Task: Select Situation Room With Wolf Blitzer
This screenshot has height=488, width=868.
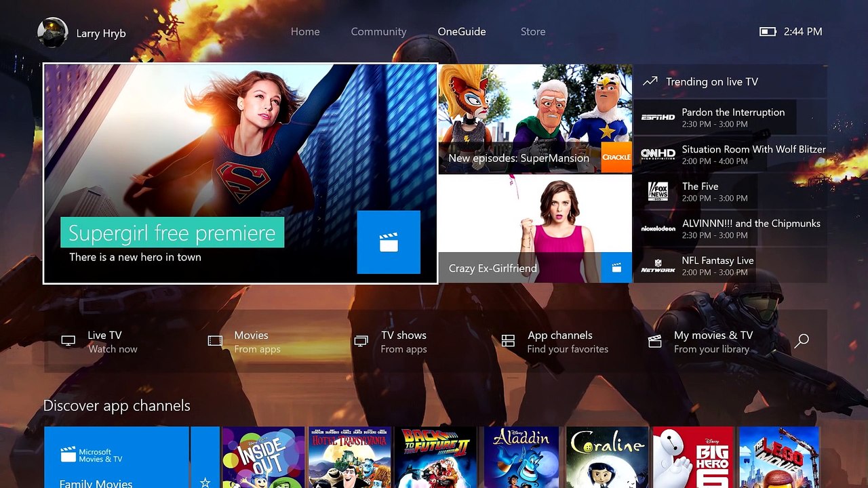Action: click(730, 155)
